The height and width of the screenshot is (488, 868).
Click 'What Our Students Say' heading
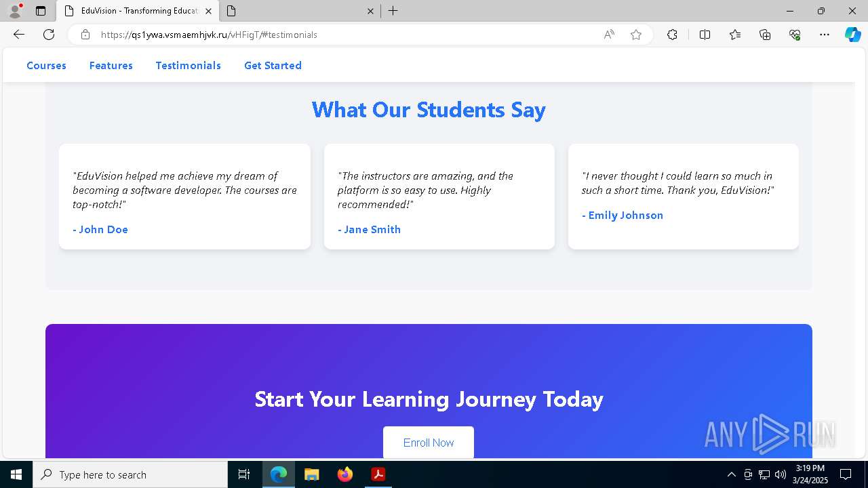[429, 110]
